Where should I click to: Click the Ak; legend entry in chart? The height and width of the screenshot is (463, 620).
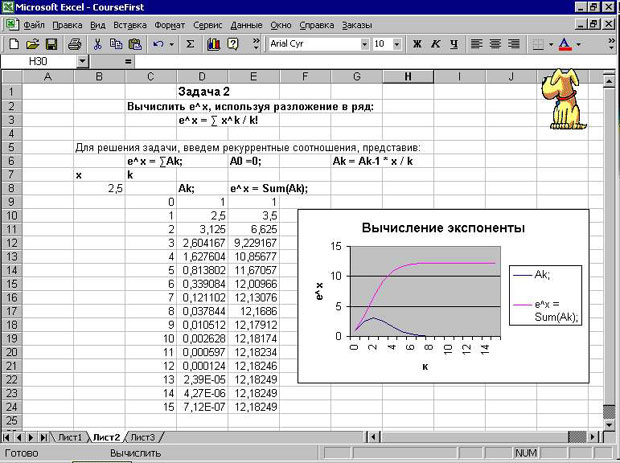click(531, 274)
